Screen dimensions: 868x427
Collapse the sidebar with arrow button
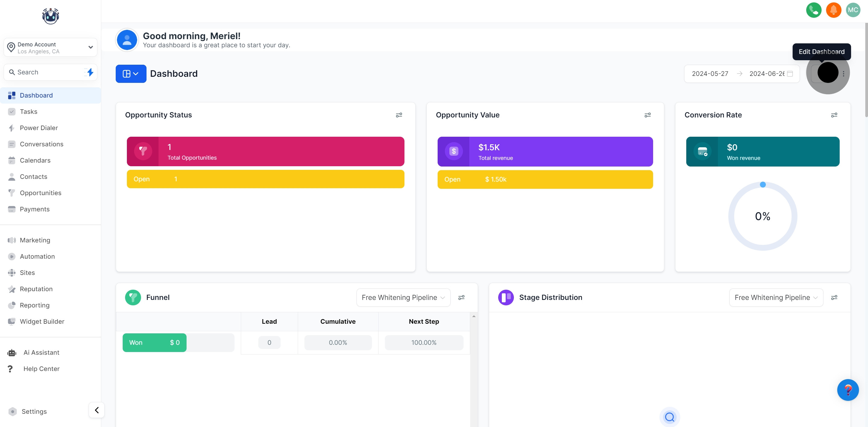click(97, 410)
